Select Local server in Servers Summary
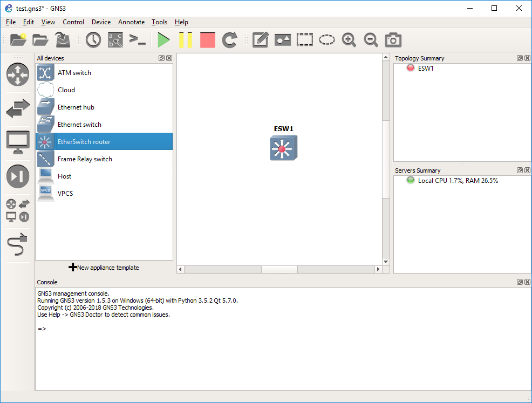 click(458, 181)
